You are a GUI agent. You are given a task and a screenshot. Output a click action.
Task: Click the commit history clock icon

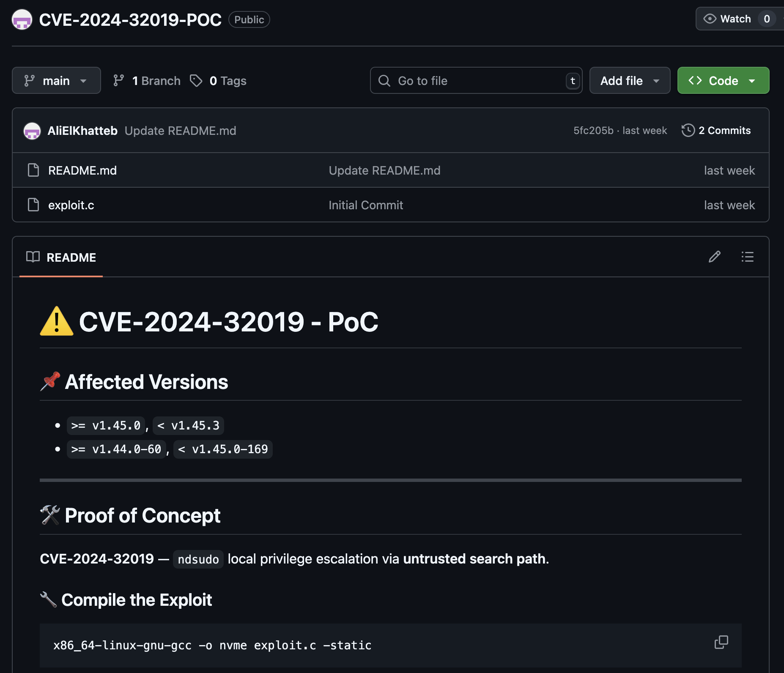coord(688,130)
